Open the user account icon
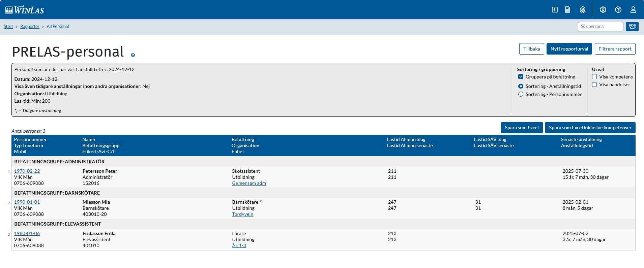 (633, 10)
